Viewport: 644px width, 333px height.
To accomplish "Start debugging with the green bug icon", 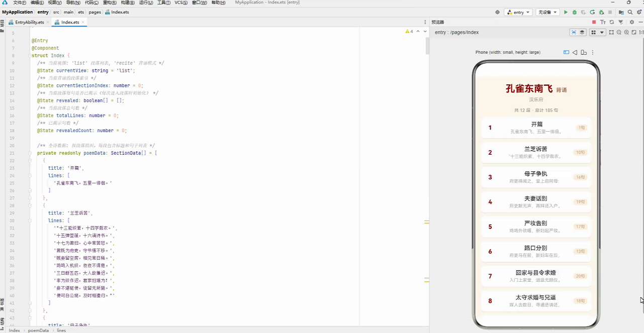I will point(575,12).
